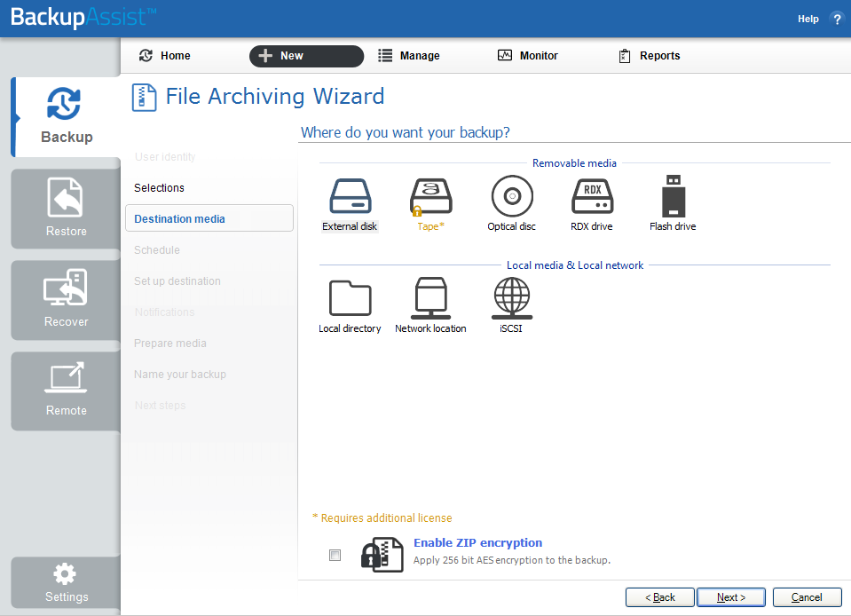Switch to the Manage tab

coord(409,56)
